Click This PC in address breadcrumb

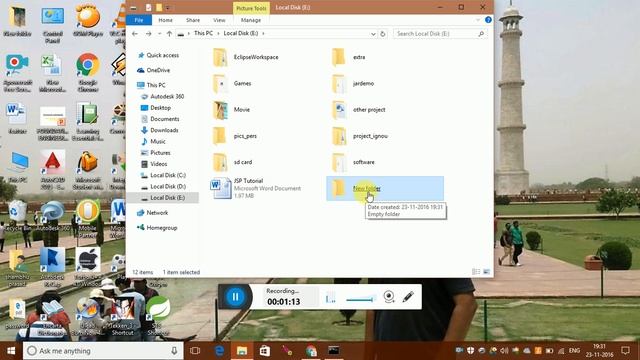tap(203, 33)
